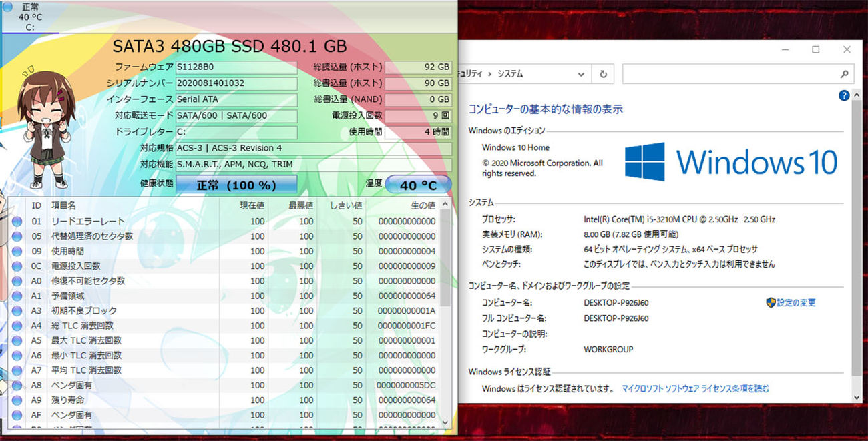This screenshot has height=441, width=868.
Task: Click the S.M.A.R.T. list scroll down arrow
Action: tap(445, 422)
